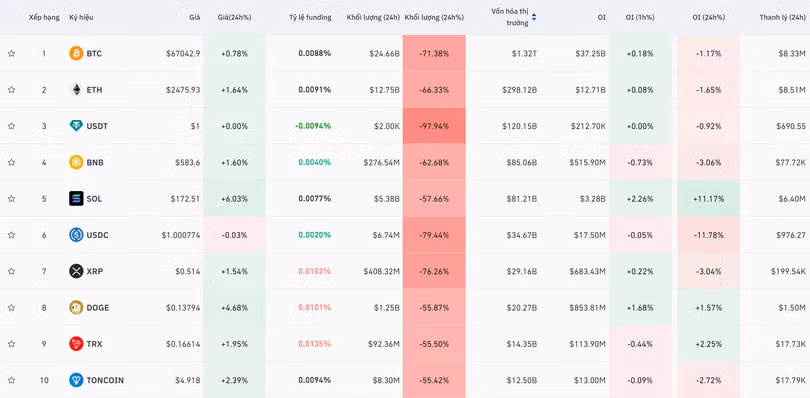The height and width of the screenshot is (398, 810).
Task: Select SOL price change +6.03%
Action: (235, 198)
